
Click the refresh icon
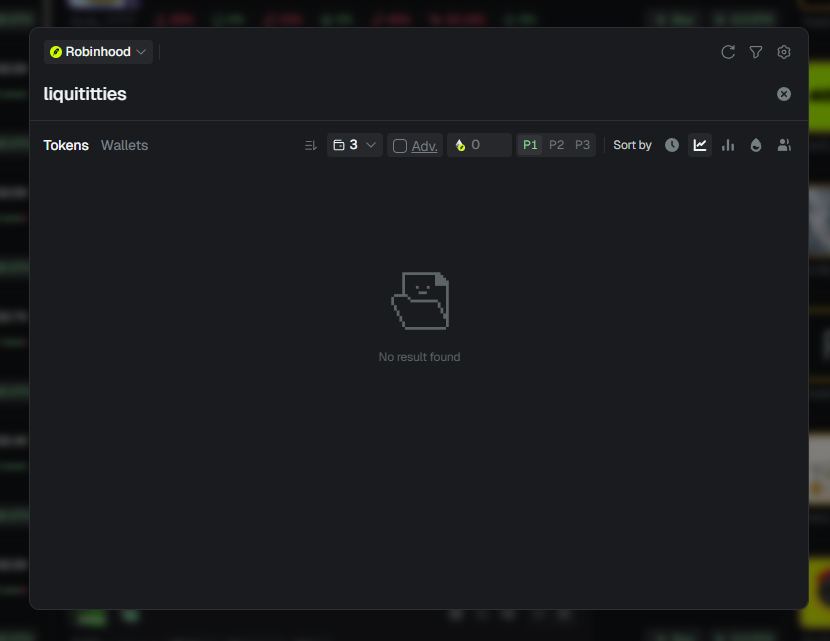(x=728, y=52)
